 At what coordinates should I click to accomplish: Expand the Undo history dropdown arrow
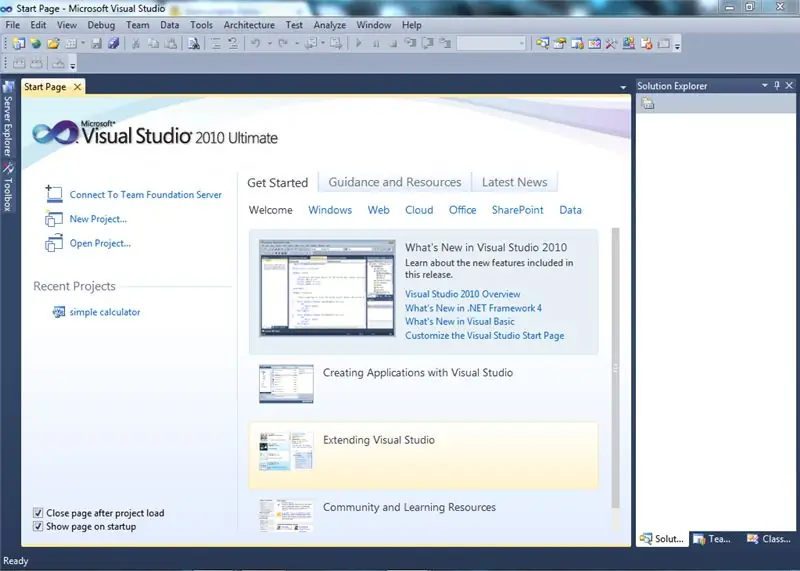pos(269,44)
